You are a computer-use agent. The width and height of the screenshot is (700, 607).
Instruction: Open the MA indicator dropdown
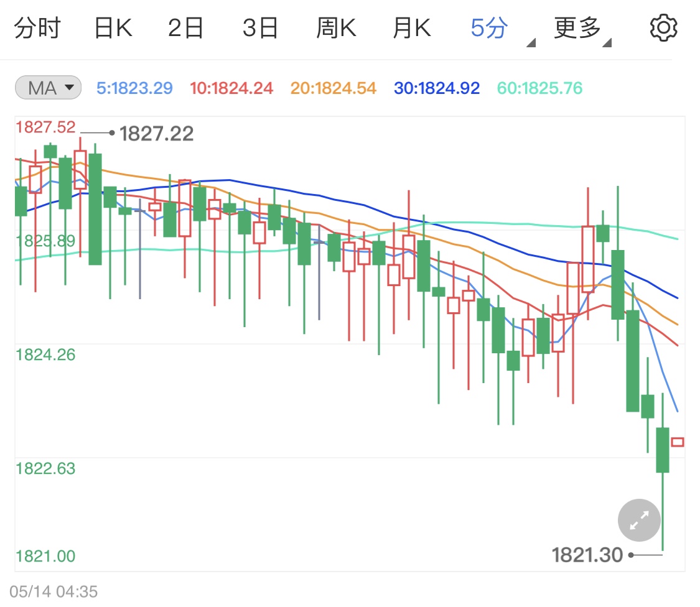click(48, 88)
